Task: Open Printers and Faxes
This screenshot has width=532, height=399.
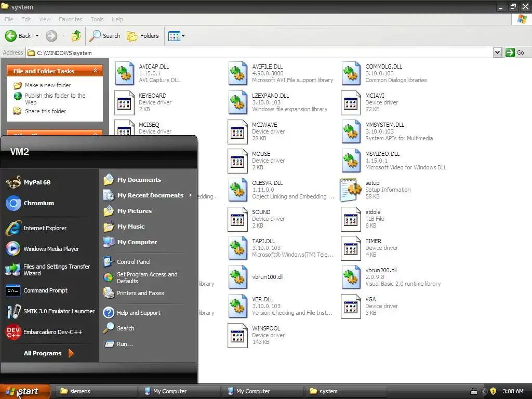Action: (134, 293)
